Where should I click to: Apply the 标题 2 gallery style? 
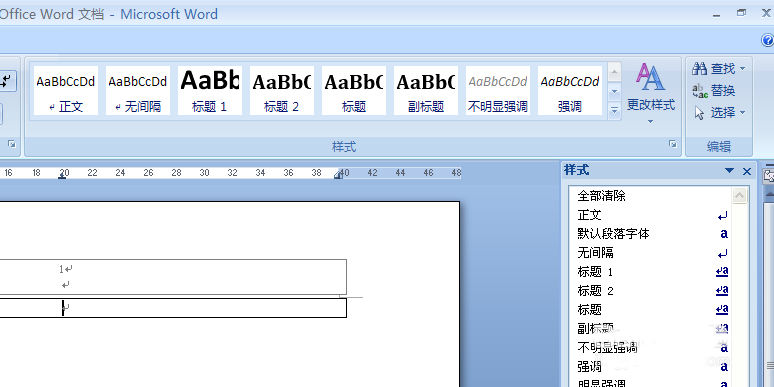[x=282, y=91]
